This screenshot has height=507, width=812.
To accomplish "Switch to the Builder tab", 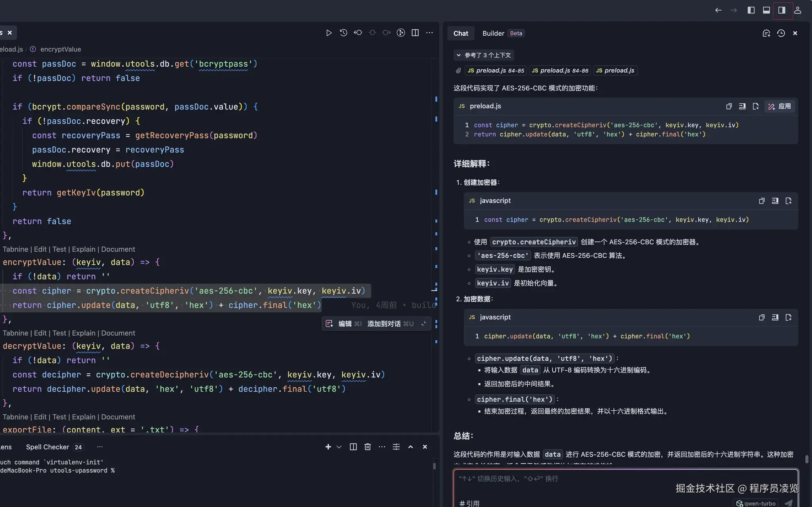I will coord(493,33).
